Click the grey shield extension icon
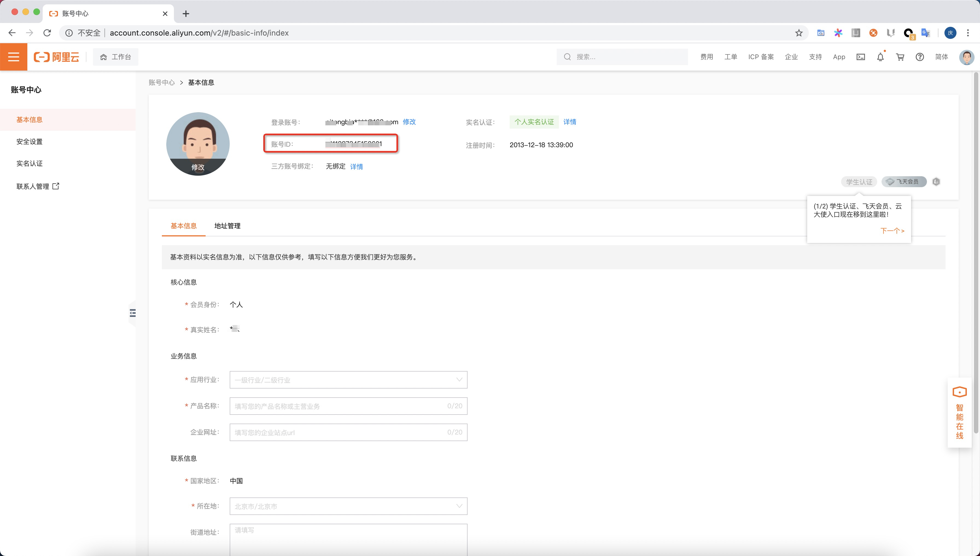 pyautogui.click(x=891, y=33)
